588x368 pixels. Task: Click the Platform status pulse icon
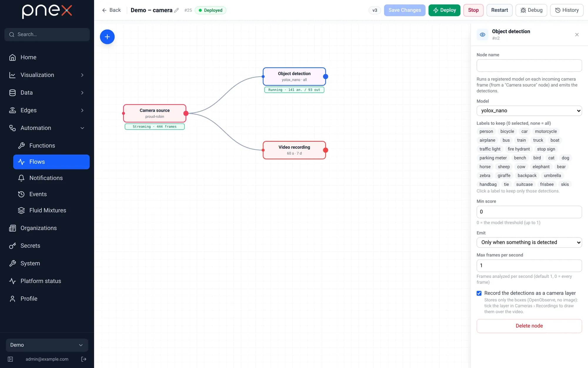(x=12, y=281)
